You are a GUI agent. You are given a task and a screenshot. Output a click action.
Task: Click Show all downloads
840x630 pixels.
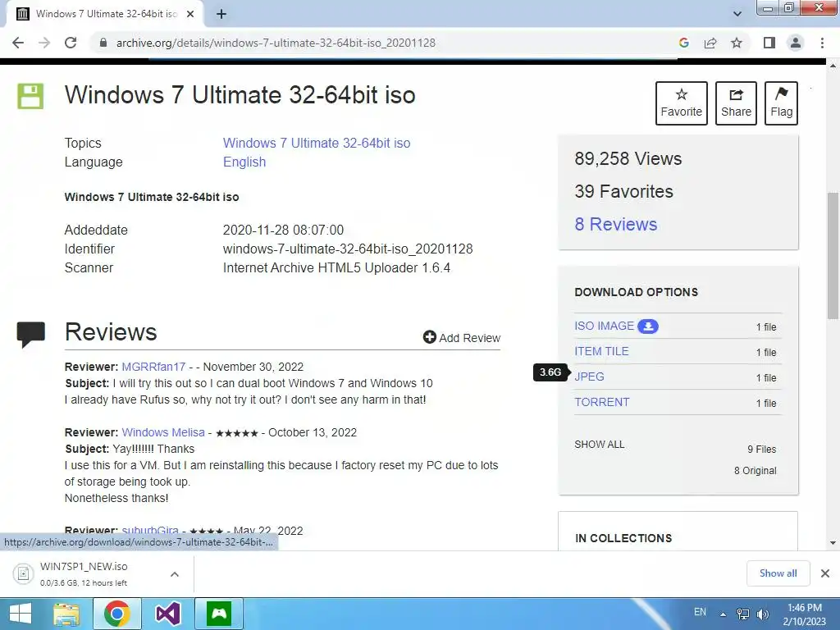(x=778, y=573)
